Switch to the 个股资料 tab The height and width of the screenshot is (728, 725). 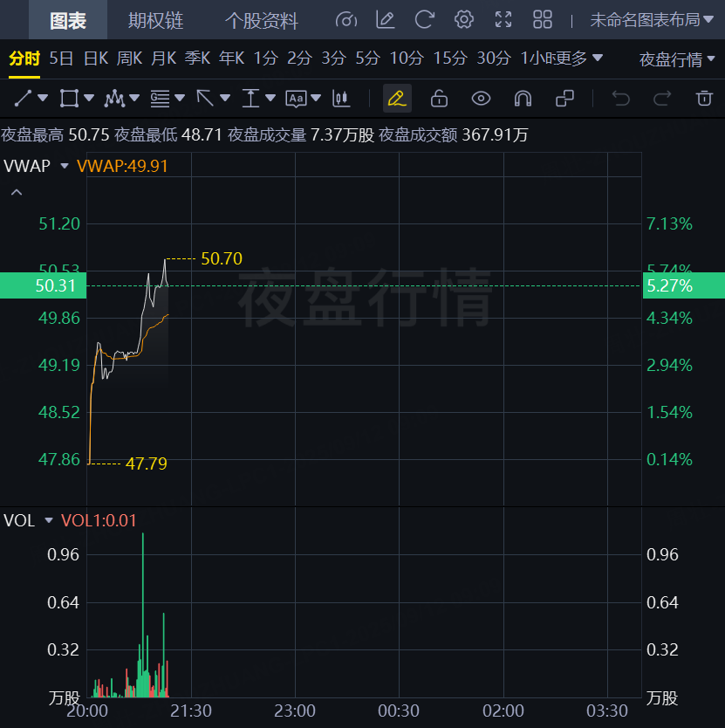click(x=261, y=20)
